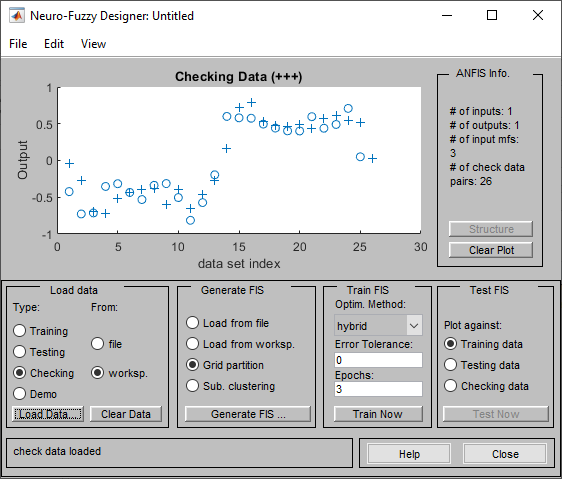
Task: Maximize the Neuro-Fuzzy Designer window
Action: tap(492, 15)
